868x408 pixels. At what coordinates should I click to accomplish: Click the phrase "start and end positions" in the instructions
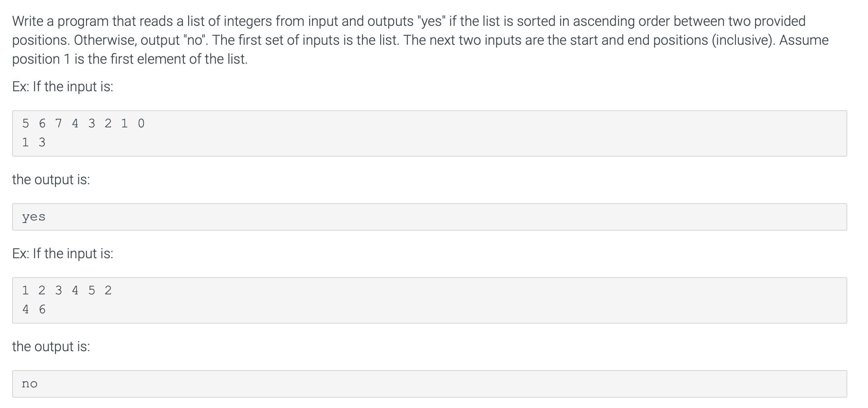click(639, 40)
